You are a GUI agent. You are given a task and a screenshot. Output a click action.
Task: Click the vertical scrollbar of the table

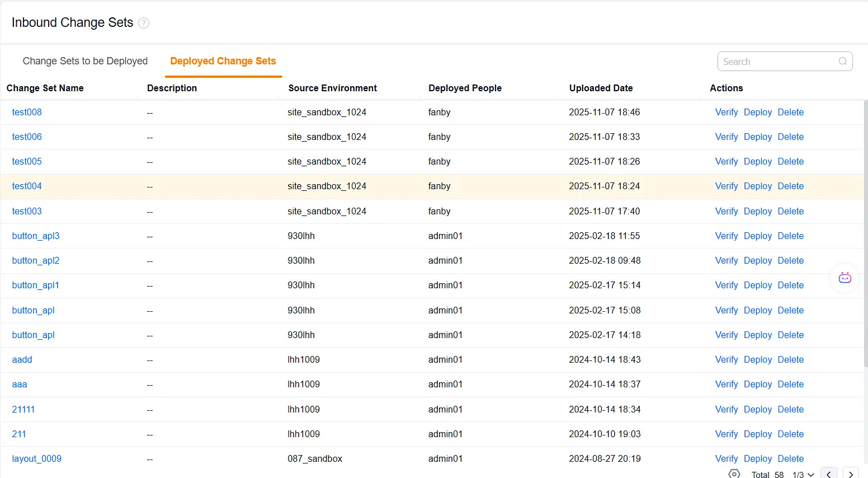866,235
